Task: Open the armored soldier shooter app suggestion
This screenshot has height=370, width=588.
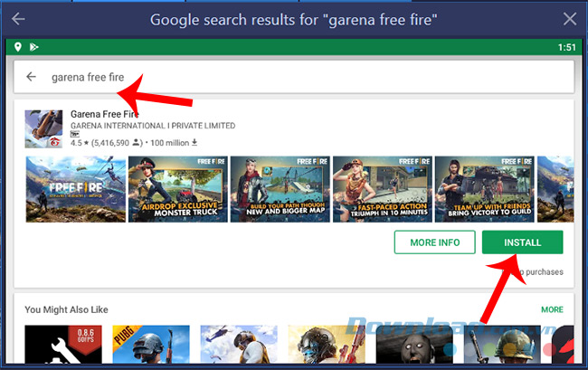Action: click(327, 345)
